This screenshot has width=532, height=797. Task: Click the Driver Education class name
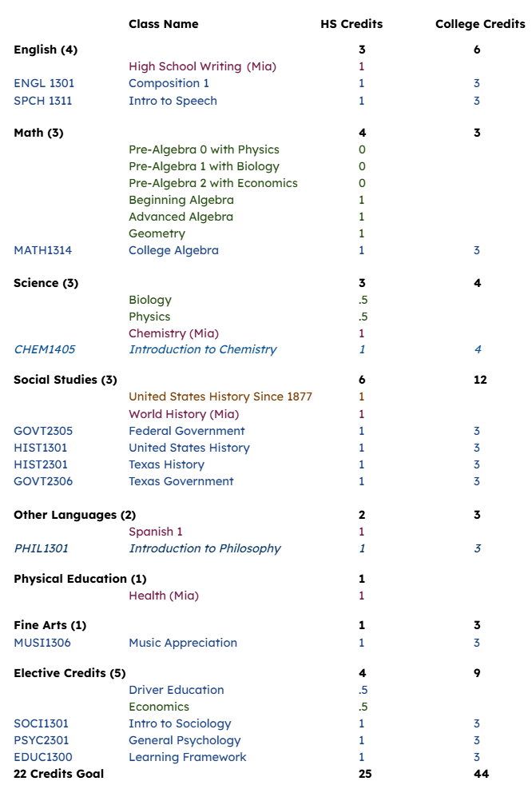coord(177,690)
